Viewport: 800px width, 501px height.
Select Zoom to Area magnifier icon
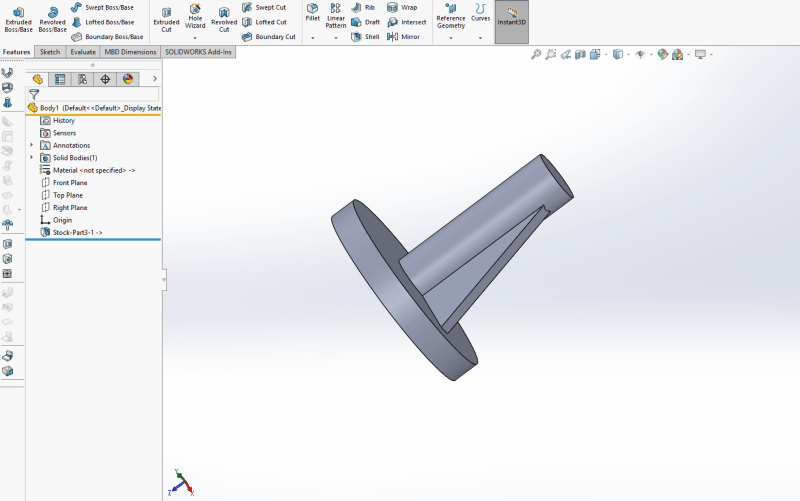click(551, 54)
